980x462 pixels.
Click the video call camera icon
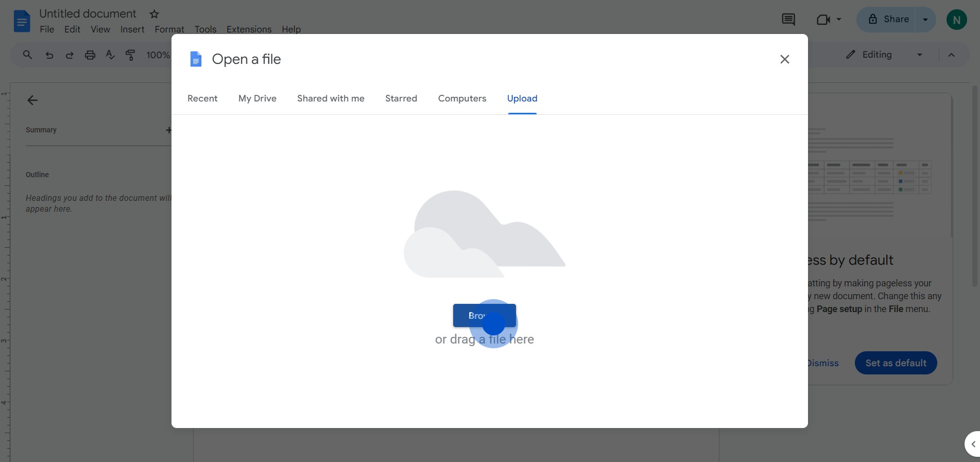[823, 20]
